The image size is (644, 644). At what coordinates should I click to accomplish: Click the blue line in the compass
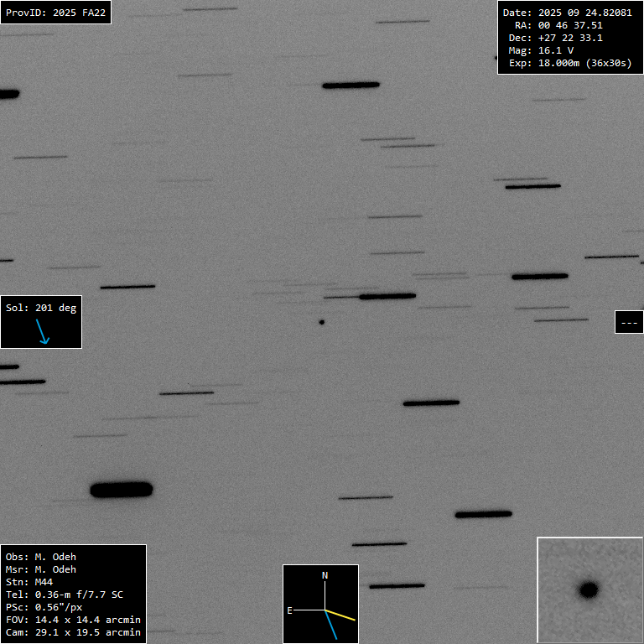[331, 625]
